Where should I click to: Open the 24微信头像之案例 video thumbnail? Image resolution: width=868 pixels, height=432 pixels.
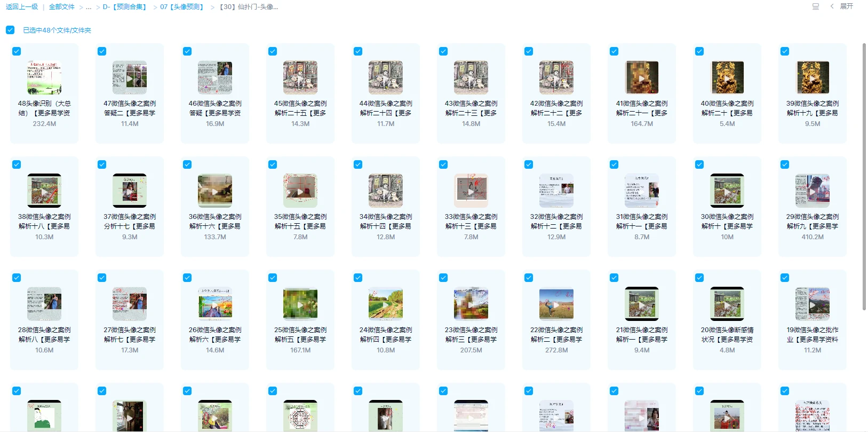(x=386, y=304)
